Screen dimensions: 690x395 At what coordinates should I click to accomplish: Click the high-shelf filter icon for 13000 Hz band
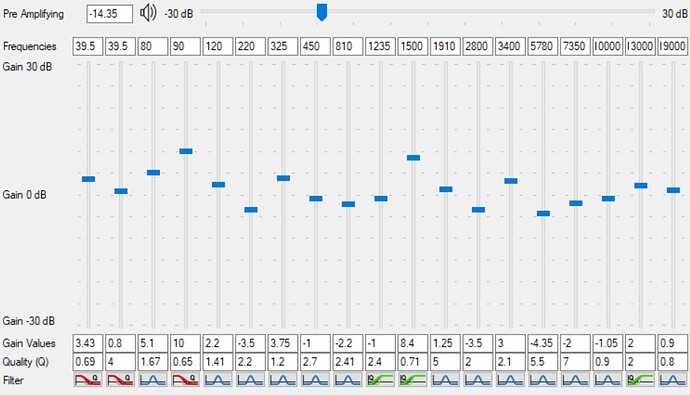coord(641,380)
